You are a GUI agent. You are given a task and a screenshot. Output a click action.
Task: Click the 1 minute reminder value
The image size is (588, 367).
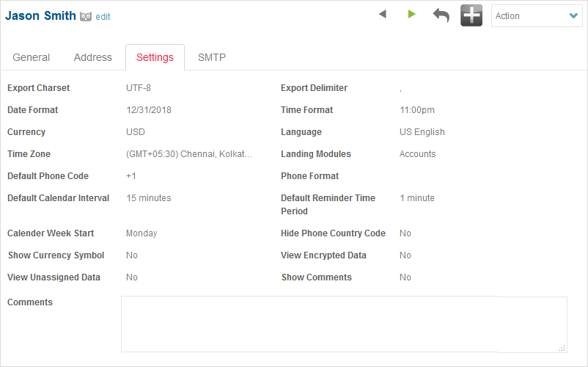click(417, 198)
